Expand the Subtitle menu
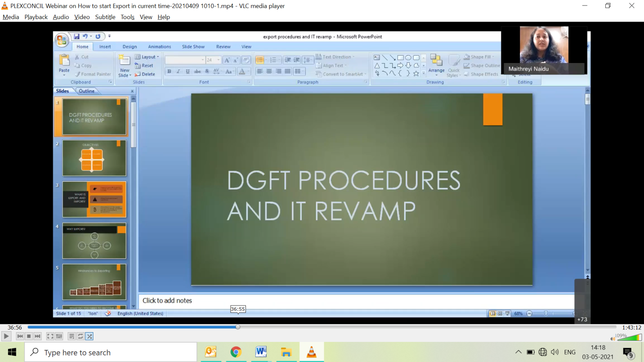Viewport: 644px width, 362px height. pos(105,17)
